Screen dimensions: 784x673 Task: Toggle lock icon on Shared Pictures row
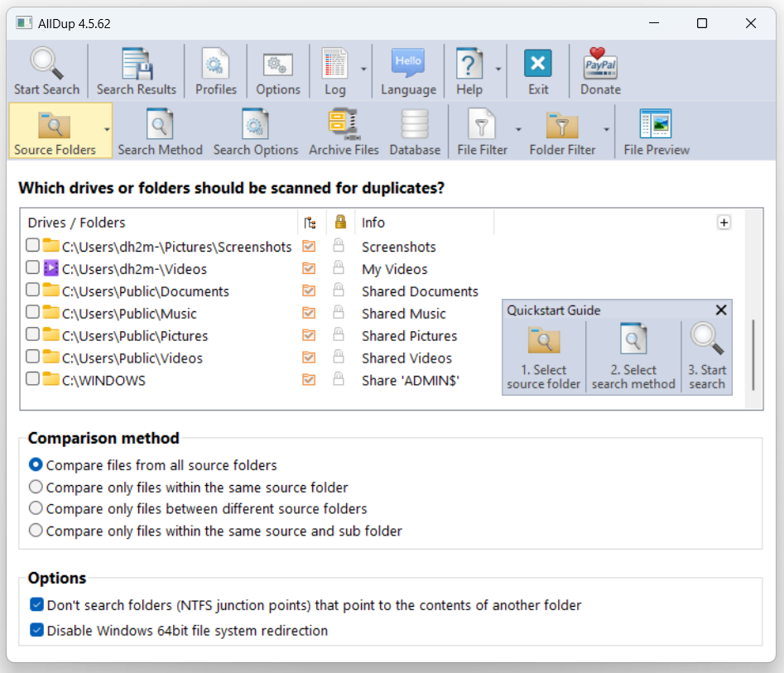pos(339,334)
